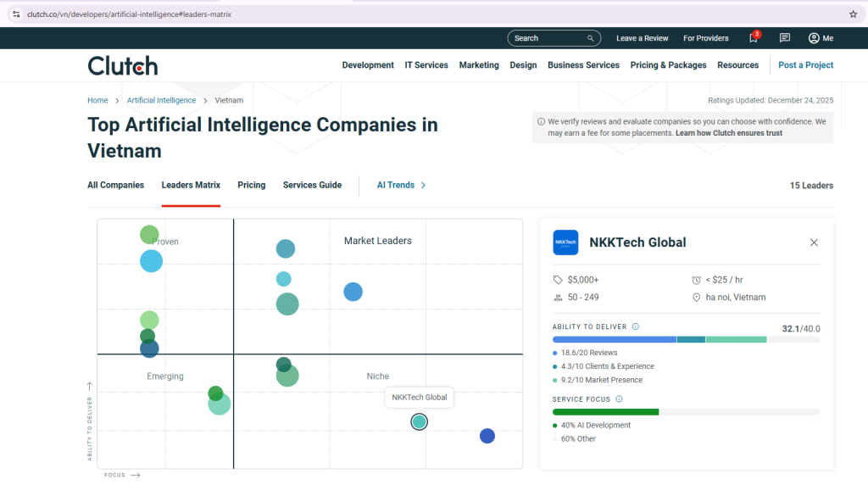The height and width of the screenshot is (485, 868).
Task: Switch to the Pricing tab
Action: point(251,185)
